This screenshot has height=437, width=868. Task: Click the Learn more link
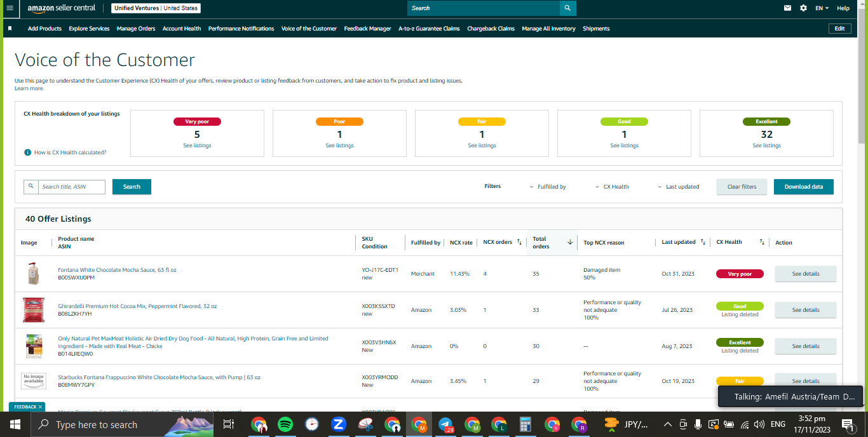[29, 88]
